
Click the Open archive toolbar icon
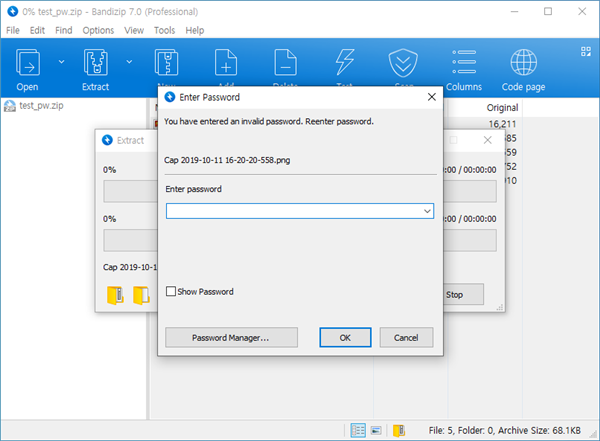27,62
